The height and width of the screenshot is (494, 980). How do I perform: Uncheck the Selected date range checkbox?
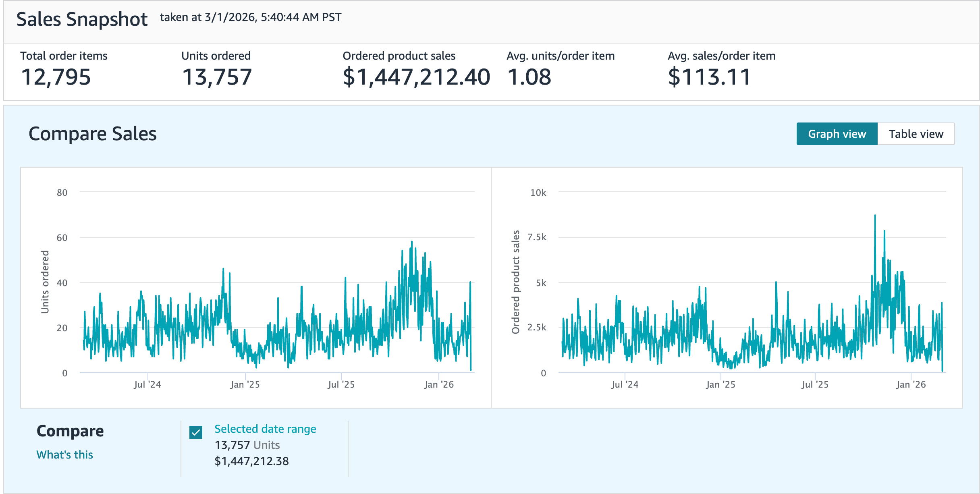point(196,432)
